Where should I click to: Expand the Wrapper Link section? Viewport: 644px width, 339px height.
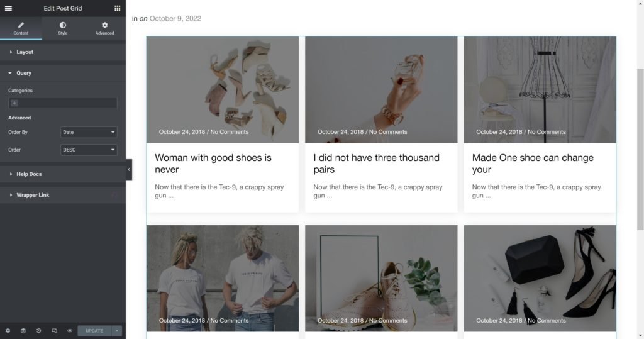33,195
